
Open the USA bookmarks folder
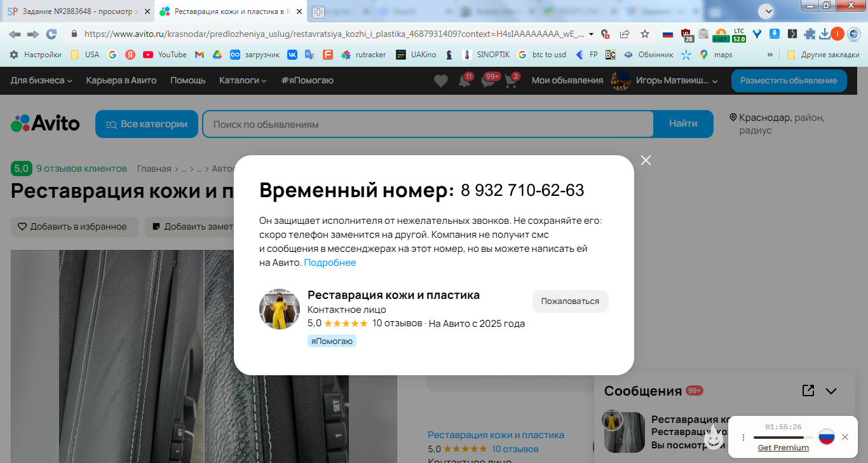(x=85, y=55)
